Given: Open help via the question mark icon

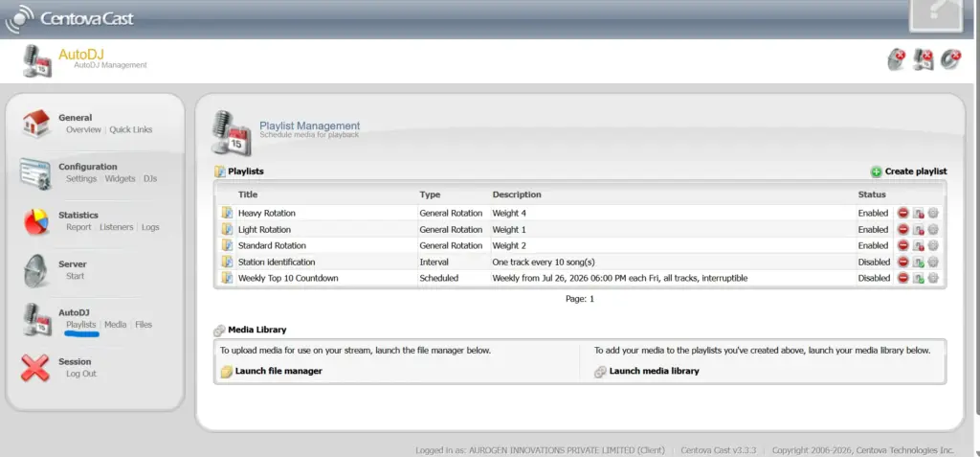Looking at the screenshot, I should [936, 14].
